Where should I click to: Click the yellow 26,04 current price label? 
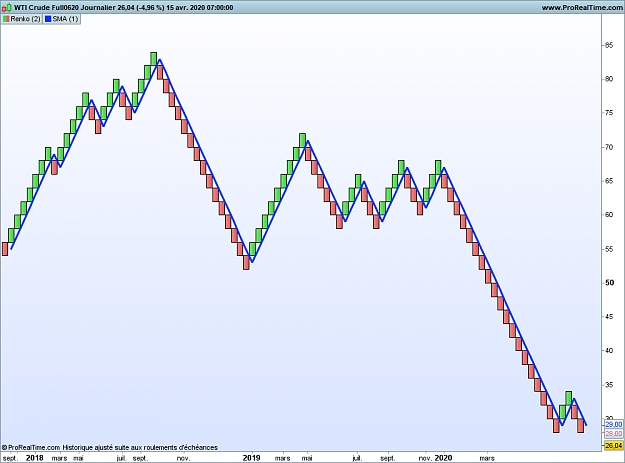tap(614, 445)
